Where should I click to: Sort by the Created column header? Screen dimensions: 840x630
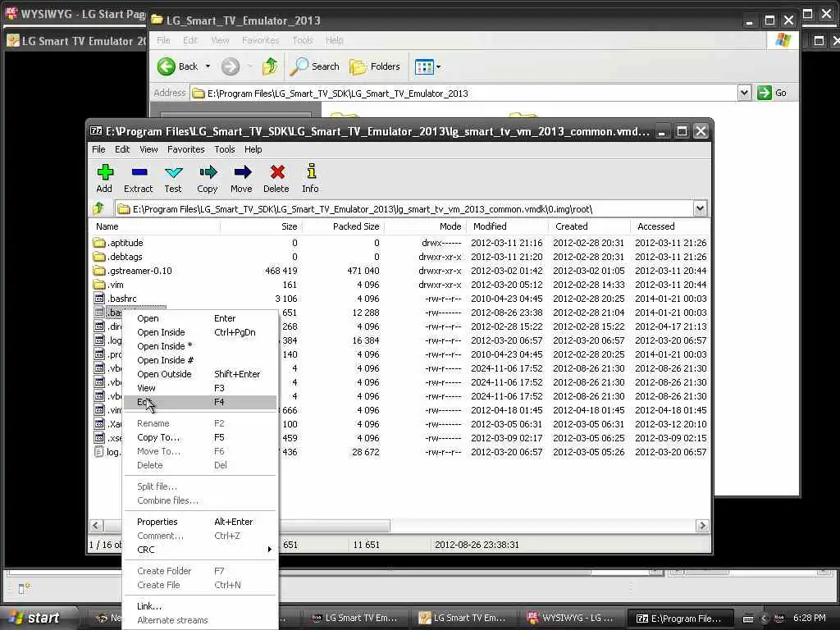tap(589, 226)
